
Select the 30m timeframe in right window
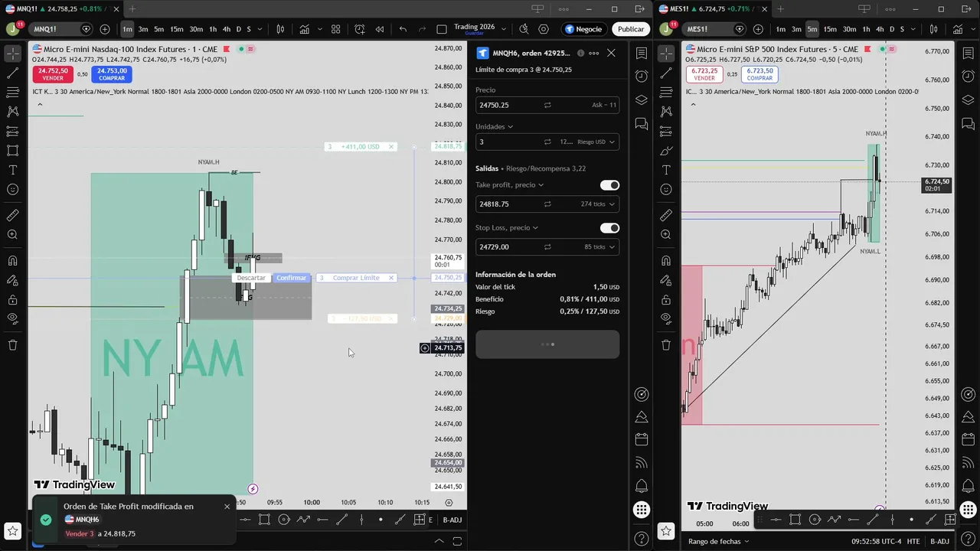tap(849, 29)
